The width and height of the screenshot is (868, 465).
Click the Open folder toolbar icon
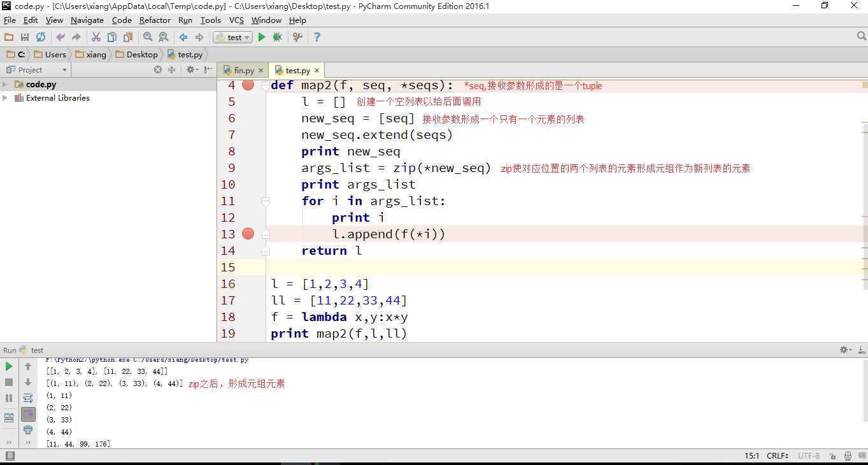click(x=9, y=38)
